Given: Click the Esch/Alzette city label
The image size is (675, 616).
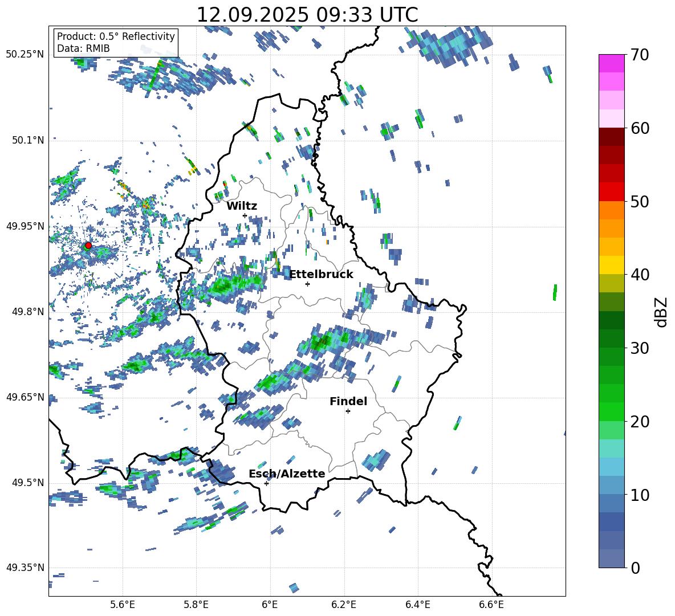Looking at the screenshot, I should tap(287, 474).
